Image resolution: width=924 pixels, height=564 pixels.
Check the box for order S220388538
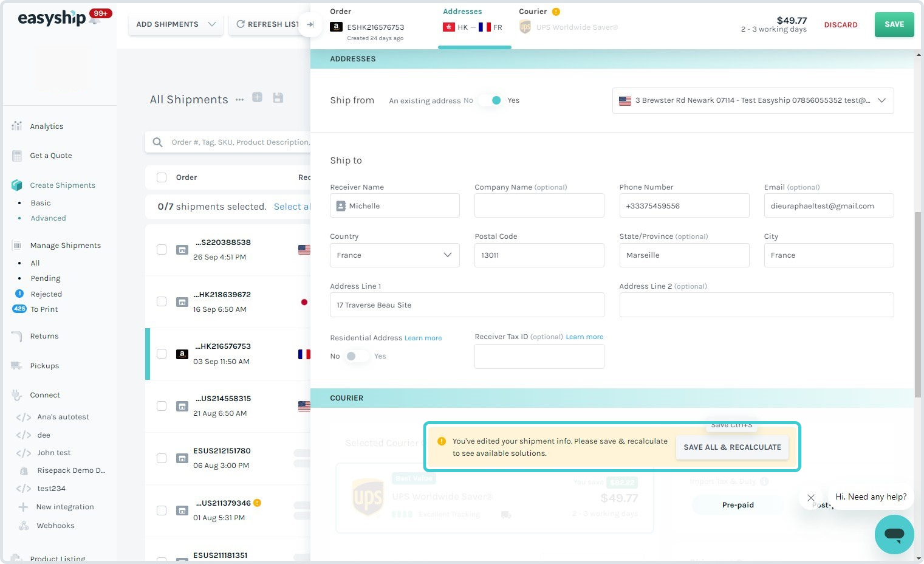click(162, 249)
